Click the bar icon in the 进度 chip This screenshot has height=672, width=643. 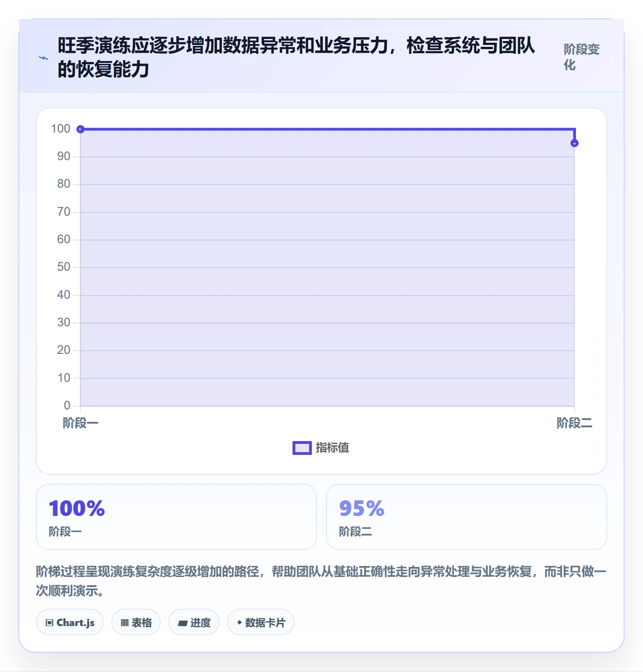(183, 623)
